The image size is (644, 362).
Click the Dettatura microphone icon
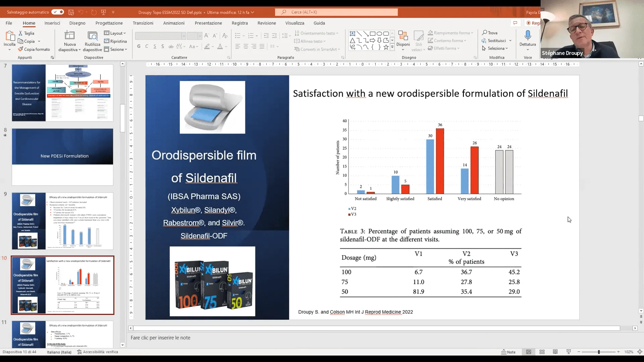click(528, 36)
